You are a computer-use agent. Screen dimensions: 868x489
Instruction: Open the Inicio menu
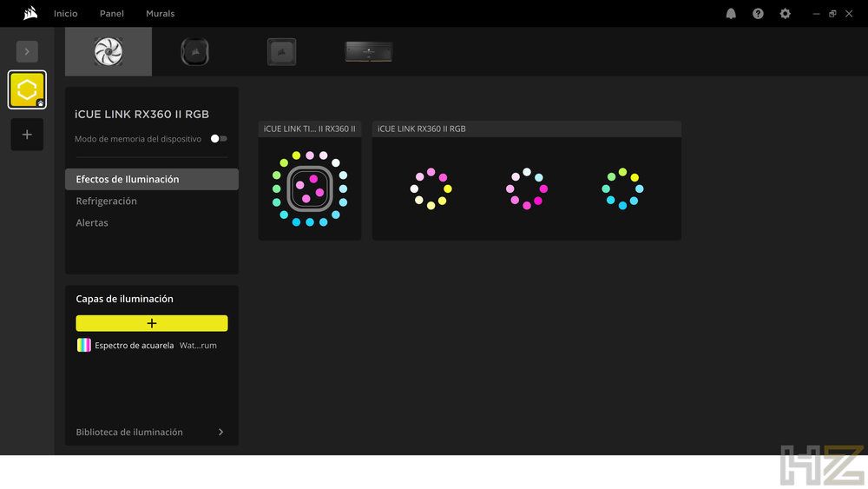click(x=65, y=13)
